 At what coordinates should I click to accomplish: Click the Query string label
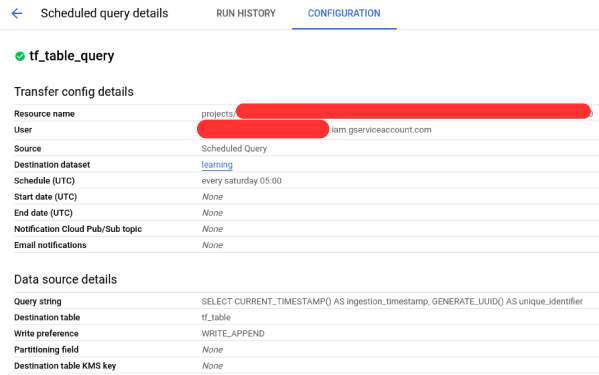37,301
